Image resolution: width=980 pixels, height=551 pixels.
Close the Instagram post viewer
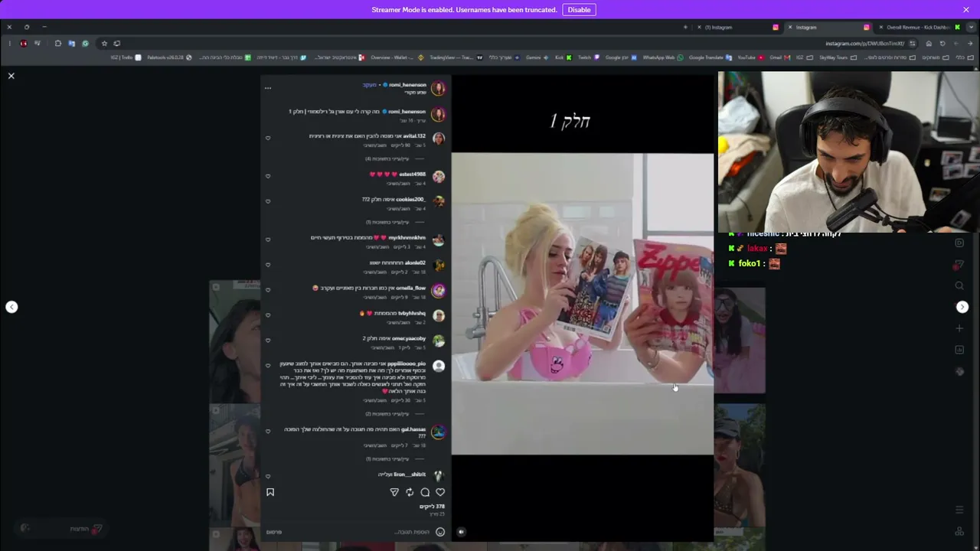tap(11, 76)
